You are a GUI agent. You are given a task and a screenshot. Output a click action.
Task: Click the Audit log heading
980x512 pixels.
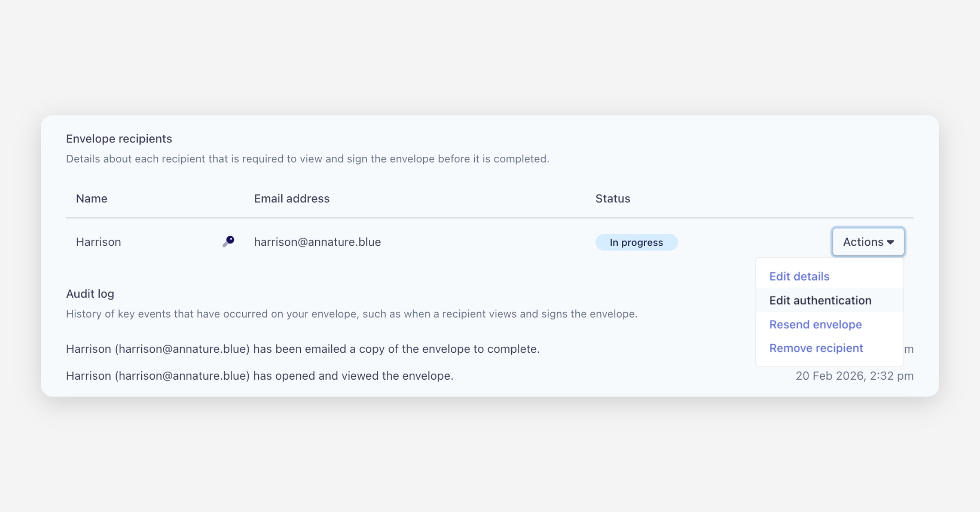(x=90, y=294)
